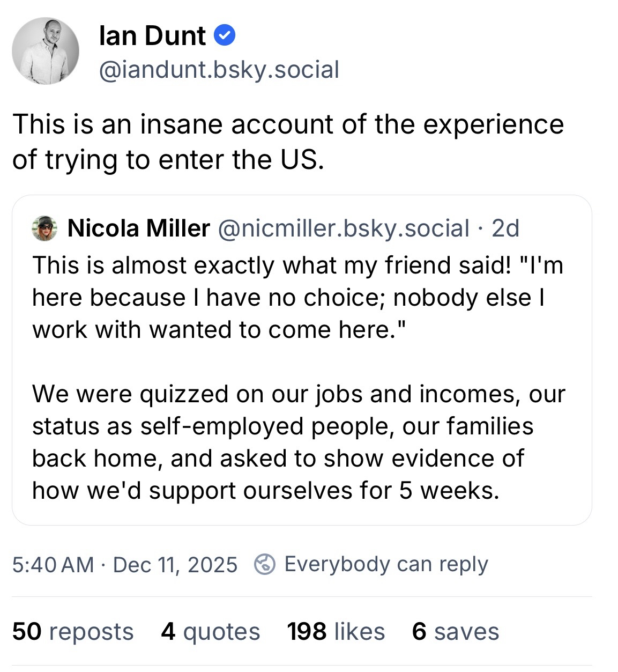Open the @nicmiller.bsky.social handle
Image resolution: width=618 pixels, height=672 pixels.
pyautogui.click(x=342, y=229)
